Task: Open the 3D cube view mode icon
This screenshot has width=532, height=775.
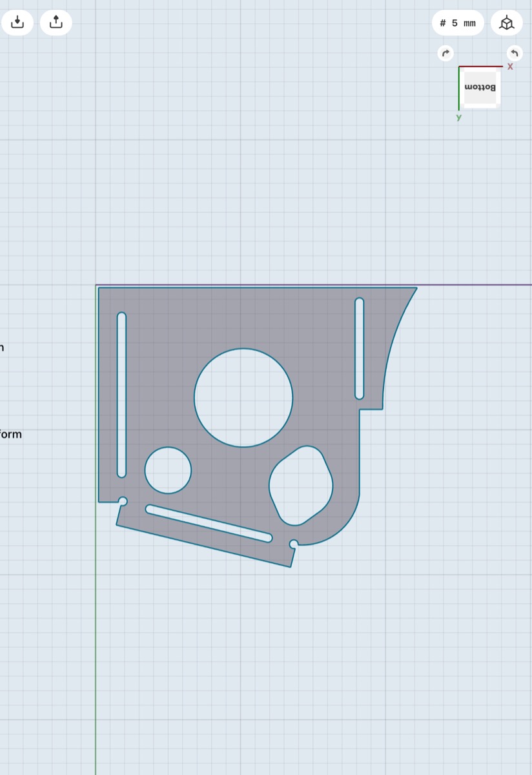Action: pos(507,23)
